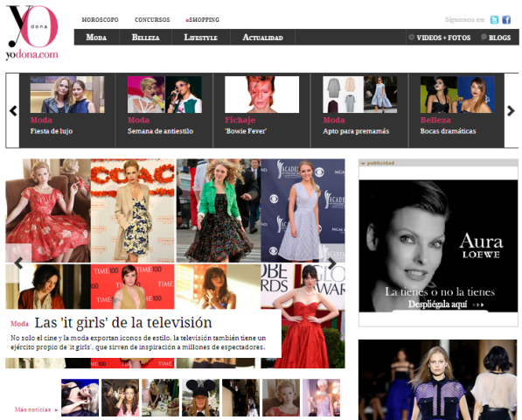Select the Belleza navigation tab
The height and width of the screenshot is (420, 522).
pos(145,38)
